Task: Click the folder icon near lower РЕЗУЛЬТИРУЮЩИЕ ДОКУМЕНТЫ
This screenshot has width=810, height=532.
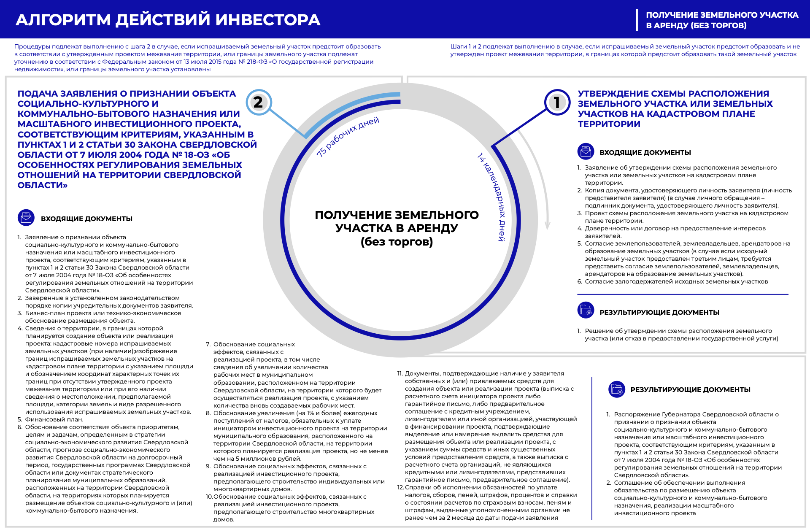Action: 617,389
